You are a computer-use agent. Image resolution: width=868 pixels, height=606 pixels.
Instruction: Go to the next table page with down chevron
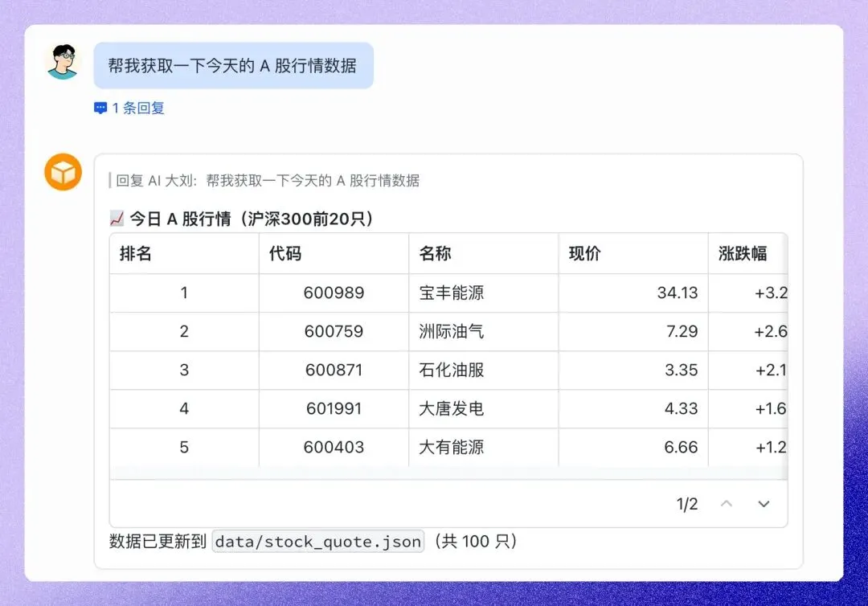[x=764, y=504]
